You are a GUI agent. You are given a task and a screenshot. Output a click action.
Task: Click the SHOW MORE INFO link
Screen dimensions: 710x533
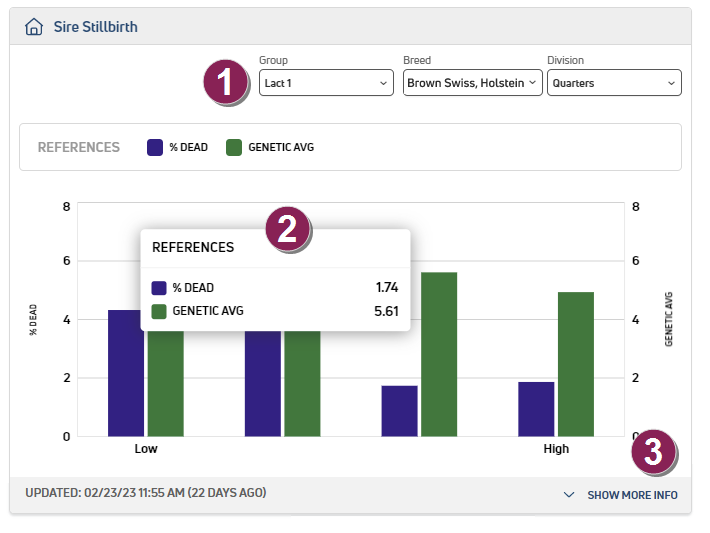pos(631,495)
